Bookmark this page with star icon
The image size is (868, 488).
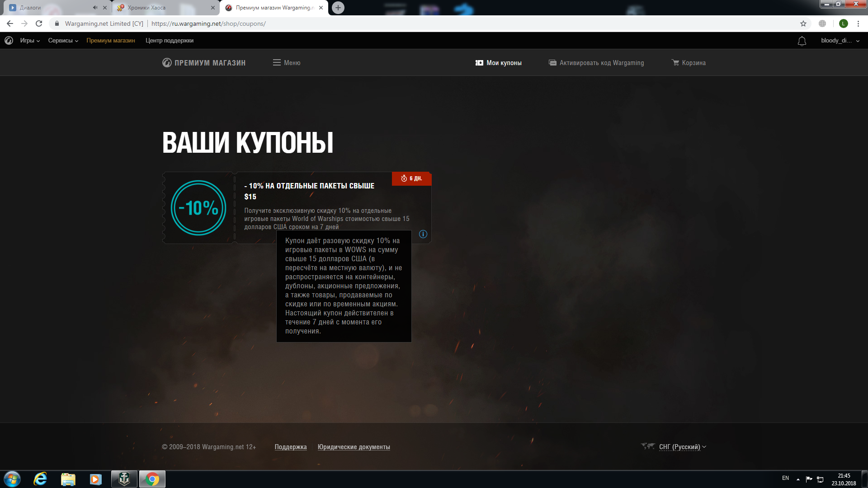click(x=803, y=23)
